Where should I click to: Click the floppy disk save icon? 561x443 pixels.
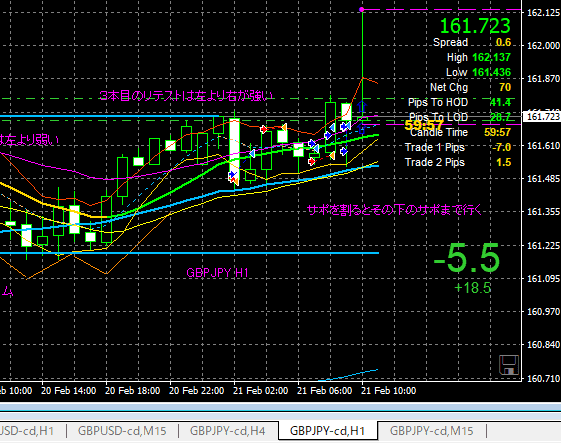coord(508,365)
